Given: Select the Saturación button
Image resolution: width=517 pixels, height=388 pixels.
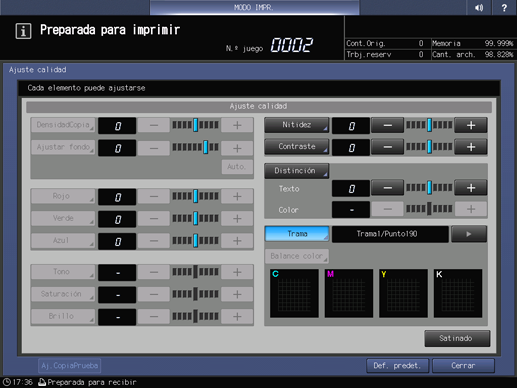Looking at the screenshot, I should [63, 294].
